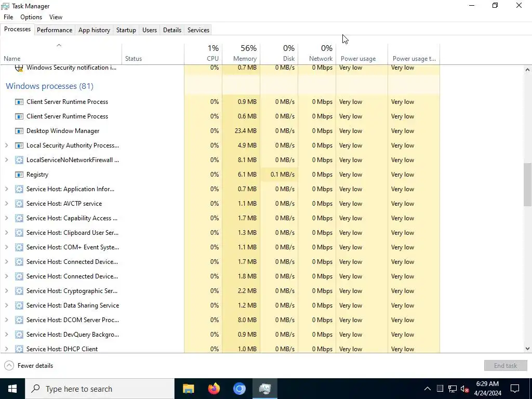Screen dimensions: 532x399
Task: Select the Desktop Window Manager 23.4 MB memory cell
Action: click(241, 131)
